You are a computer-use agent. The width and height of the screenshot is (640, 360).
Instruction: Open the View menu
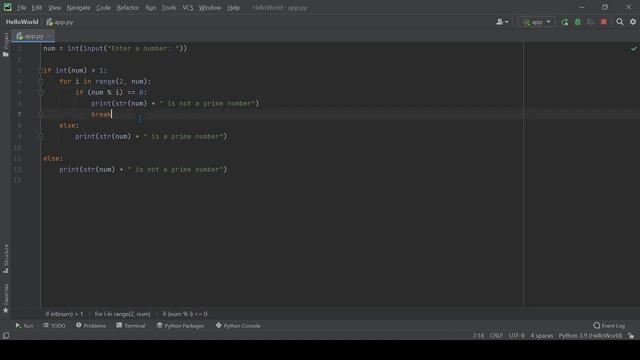(x=54, y=8)
